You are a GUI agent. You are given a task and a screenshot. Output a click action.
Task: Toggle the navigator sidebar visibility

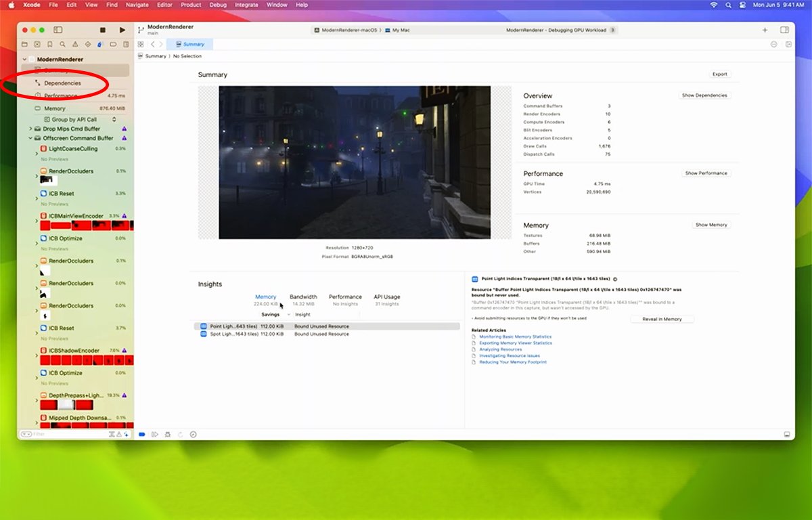[x=58, y=30]
